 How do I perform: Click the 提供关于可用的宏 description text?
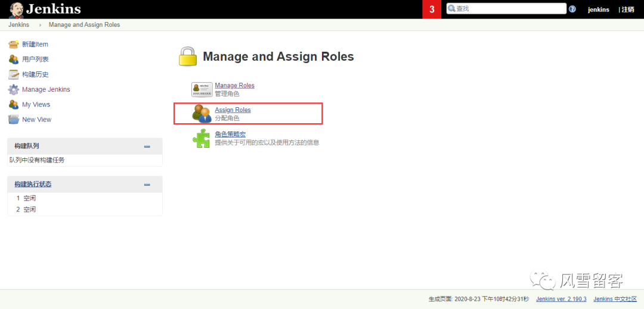[267, 143]
